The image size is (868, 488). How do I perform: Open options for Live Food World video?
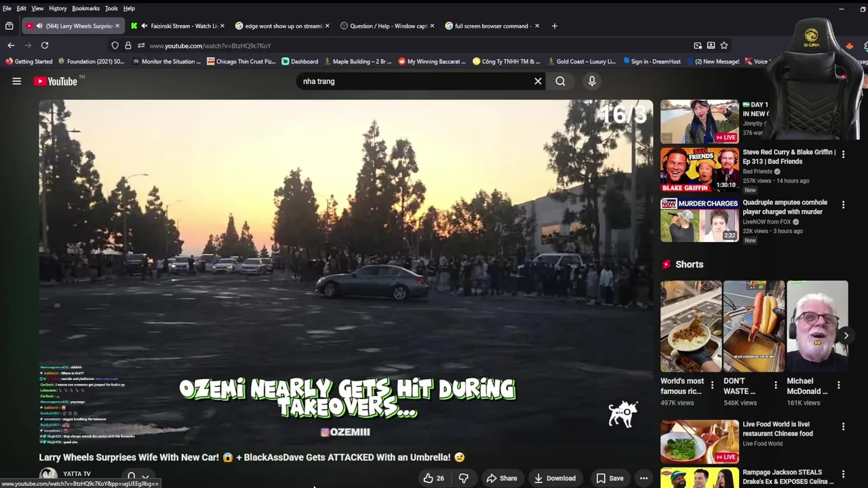[843, 427]
